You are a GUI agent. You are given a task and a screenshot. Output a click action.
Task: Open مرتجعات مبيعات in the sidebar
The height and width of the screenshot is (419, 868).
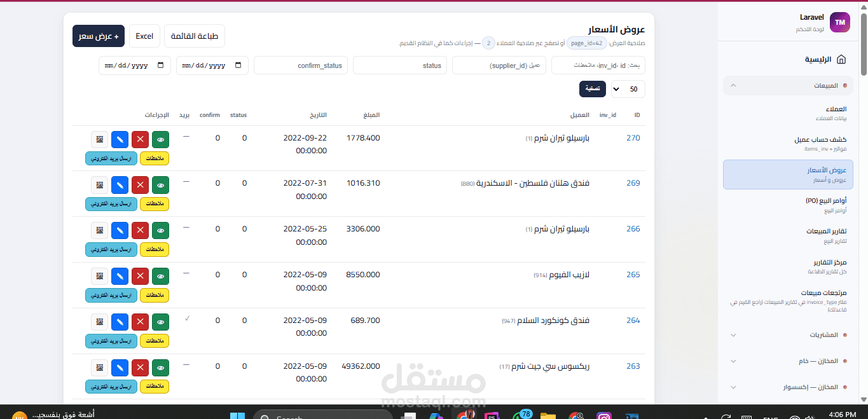pyautogui.click(x=788, y=302)
